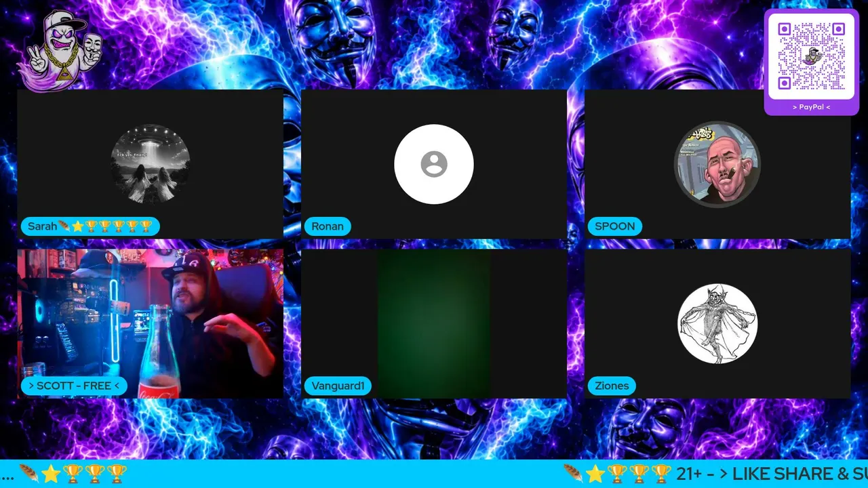Click Vanguard1's green video feed
Screen dimensions: 868x488
coord(434,324)
